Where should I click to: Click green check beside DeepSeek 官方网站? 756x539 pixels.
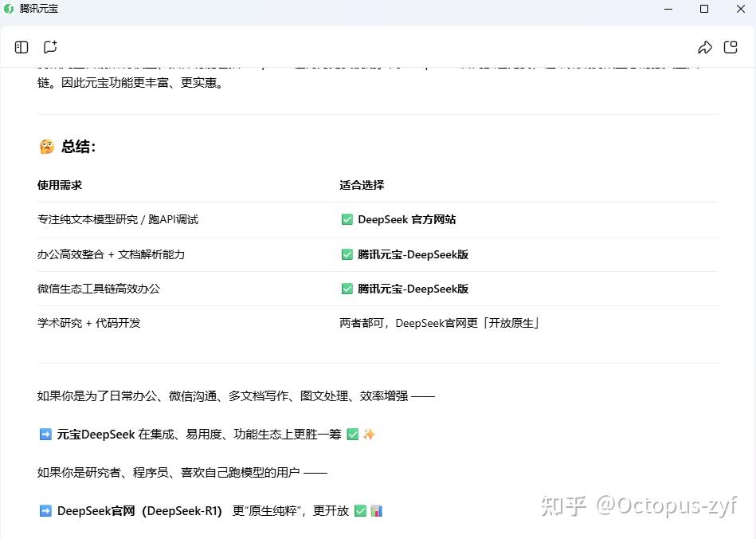pyautogui.click(x=347, y=219)
